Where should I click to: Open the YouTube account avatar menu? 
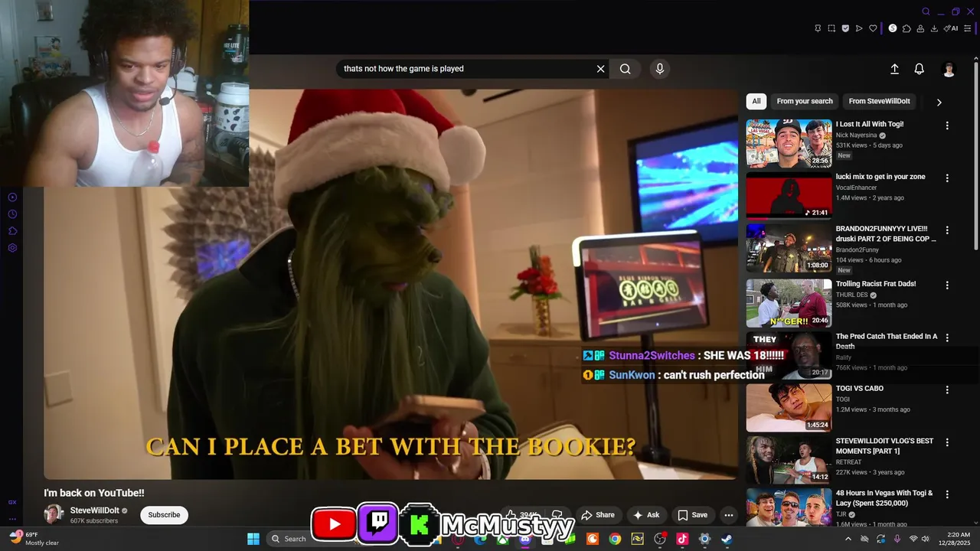(x=949, y=69)
